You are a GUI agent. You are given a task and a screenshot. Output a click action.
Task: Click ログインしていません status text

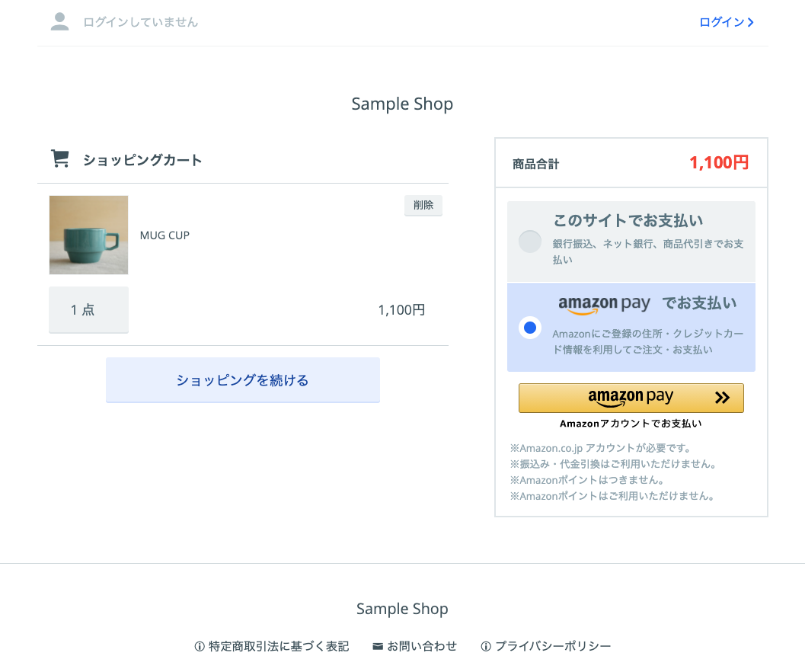tap(141, 22)
